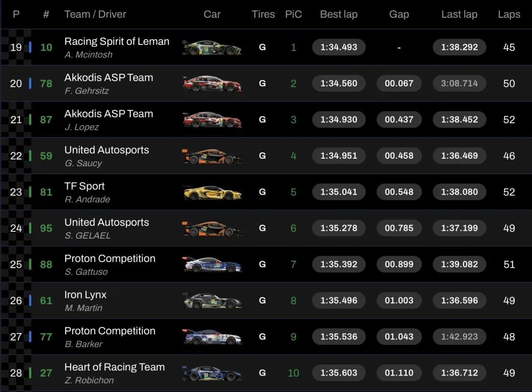
Task: Click the Heart of Racing Team car image
Action: click(212, 373)
